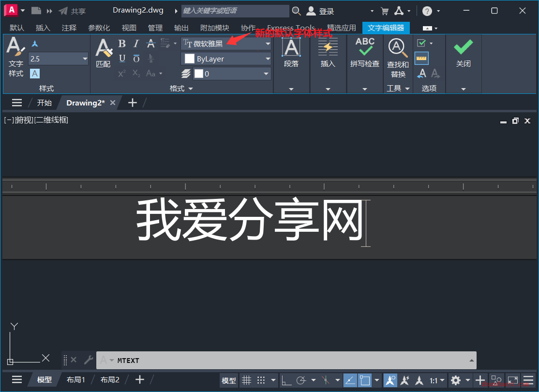Open the 参数化 (Parametric) ribbon tab

99,28
